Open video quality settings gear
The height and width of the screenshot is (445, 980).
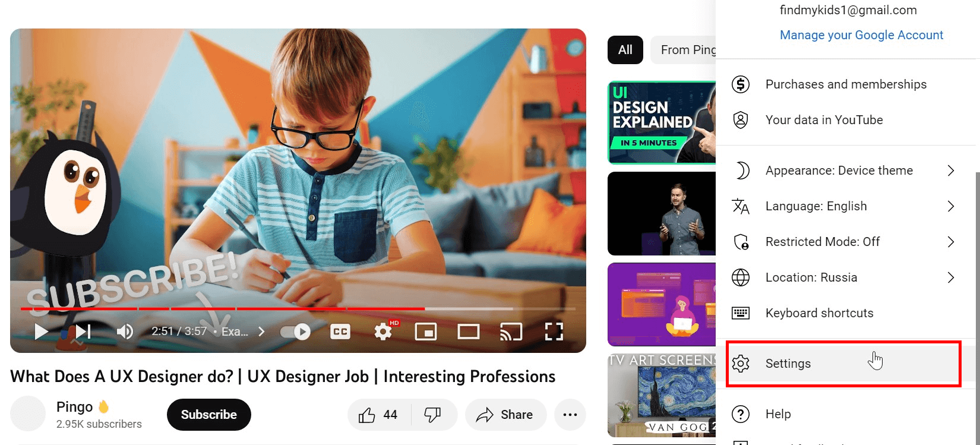(x=383, y=332)
